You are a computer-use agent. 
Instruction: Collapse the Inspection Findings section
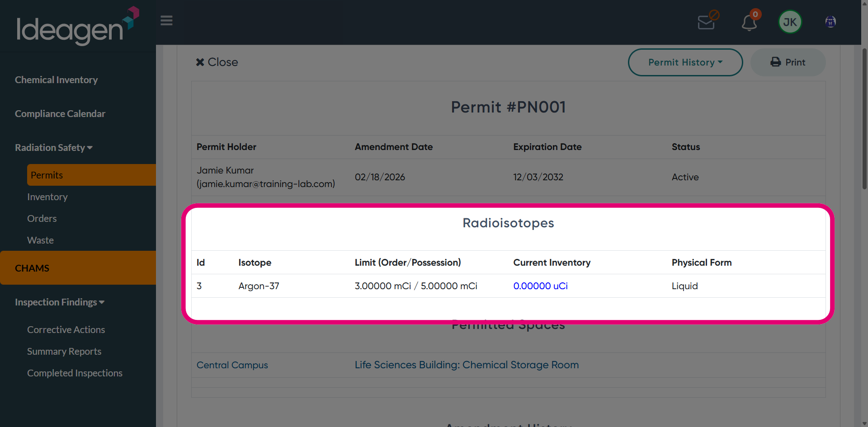point(60,302)
